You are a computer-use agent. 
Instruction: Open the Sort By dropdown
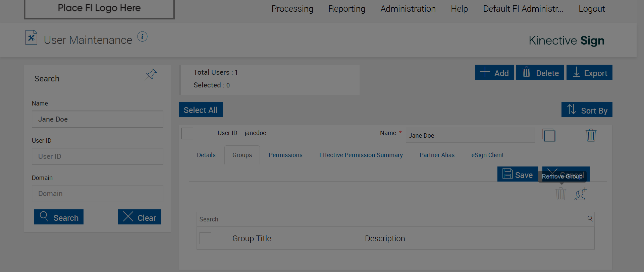[x=587, y=110]
